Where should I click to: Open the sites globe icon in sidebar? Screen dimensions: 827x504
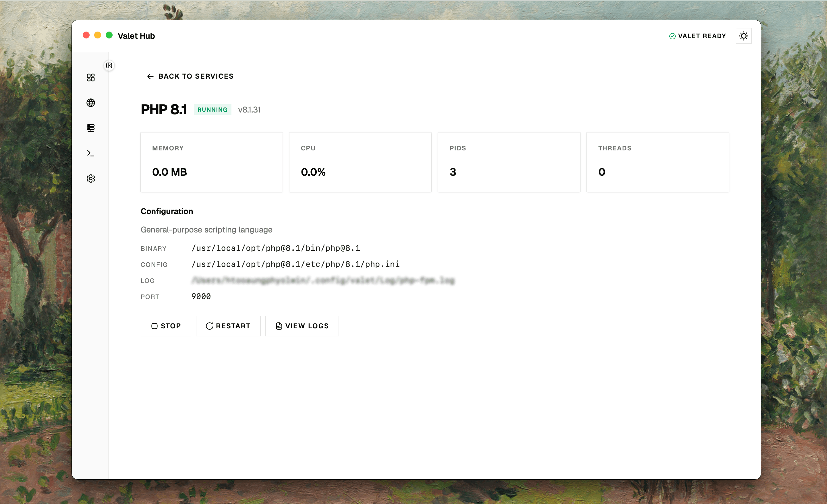click(x=91, y=103)
